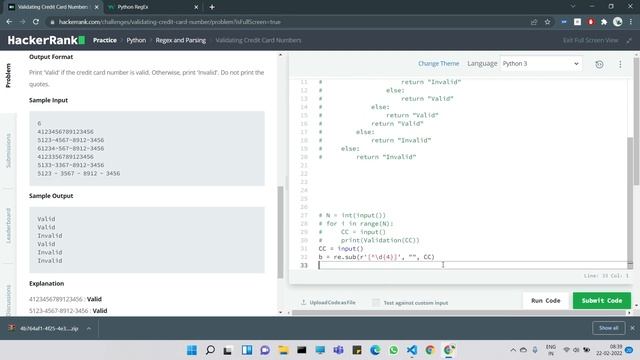Enable Test against custom input checkbox
The width and height of the screenshot is (640, 360).
coord(376,302)
